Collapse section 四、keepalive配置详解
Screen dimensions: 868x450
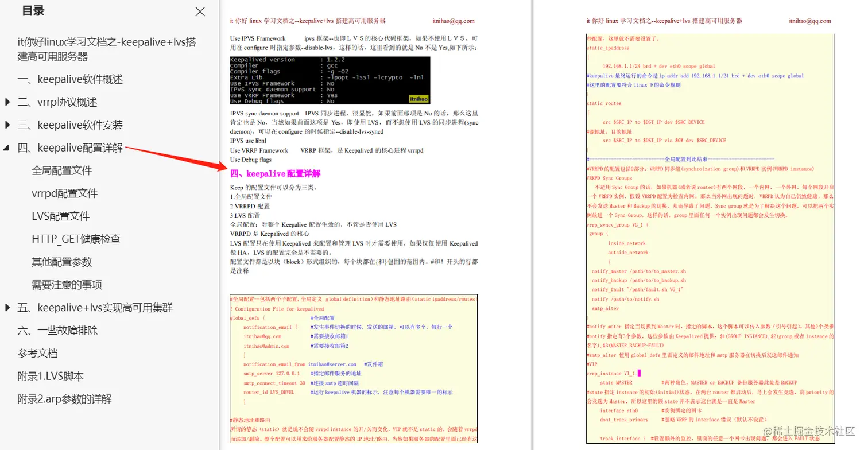7,147
